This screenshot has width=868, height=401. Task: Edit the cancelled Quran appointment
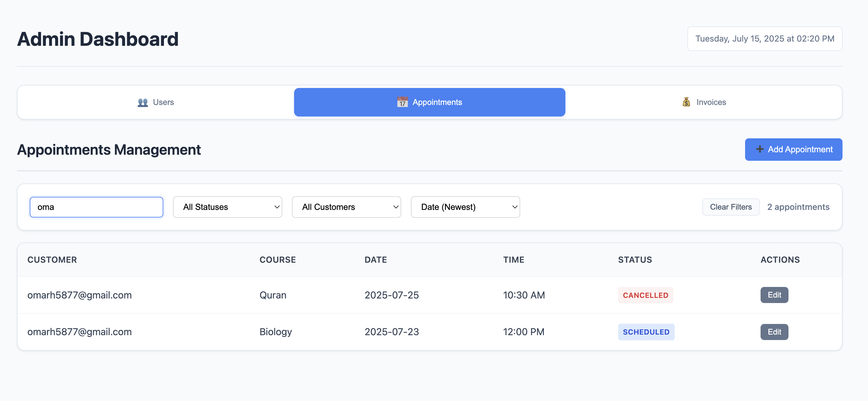[774, 295]
